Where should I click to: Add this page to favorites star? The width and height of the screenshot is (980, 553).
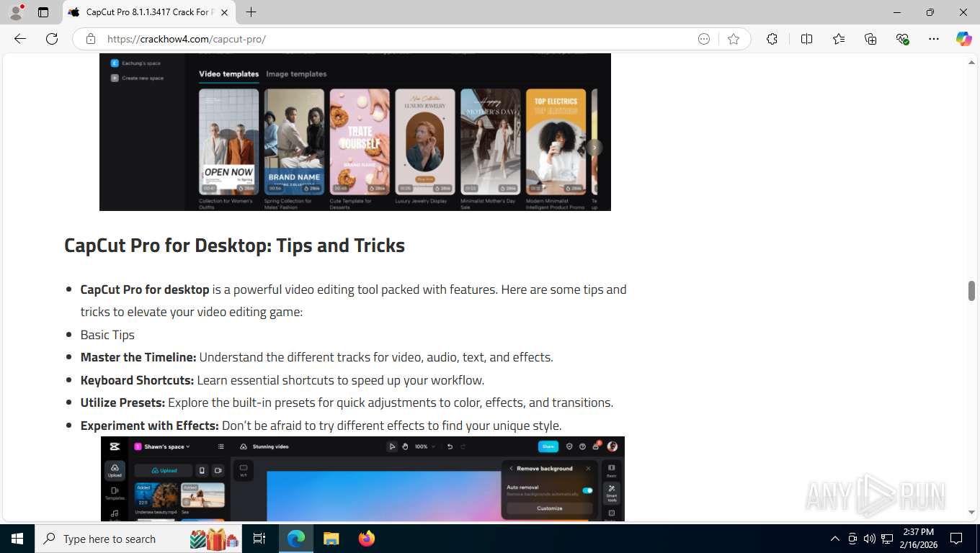[x=734, y=39]
